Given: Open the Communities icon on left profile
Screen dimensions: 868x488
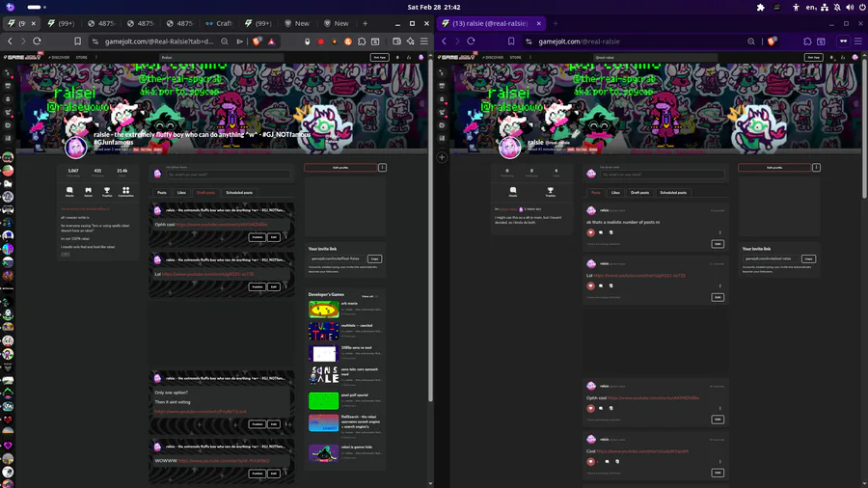Looking at the screenshot, I should coord(125,191).
